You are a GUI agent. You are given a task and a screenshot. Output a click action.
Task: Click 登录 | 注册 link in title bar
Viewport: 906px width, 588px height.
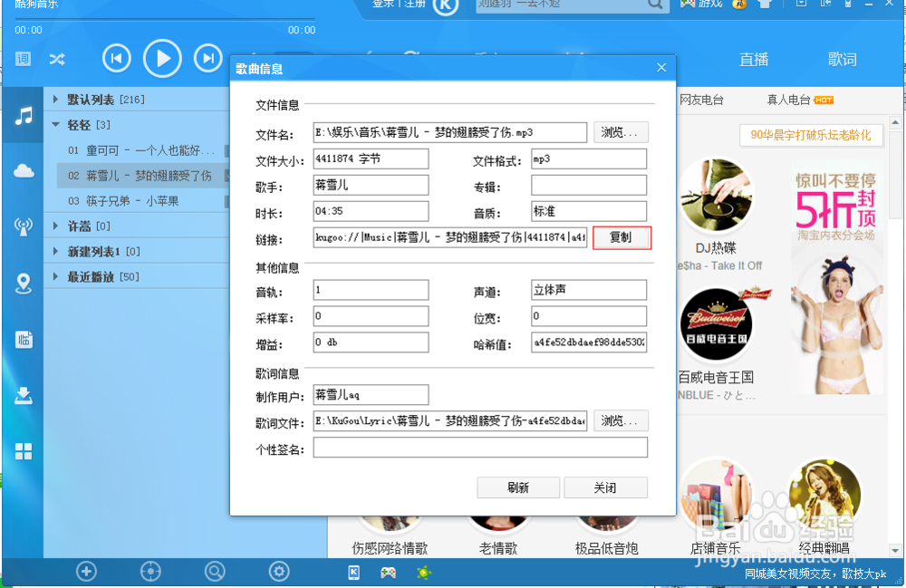[399, 4]
